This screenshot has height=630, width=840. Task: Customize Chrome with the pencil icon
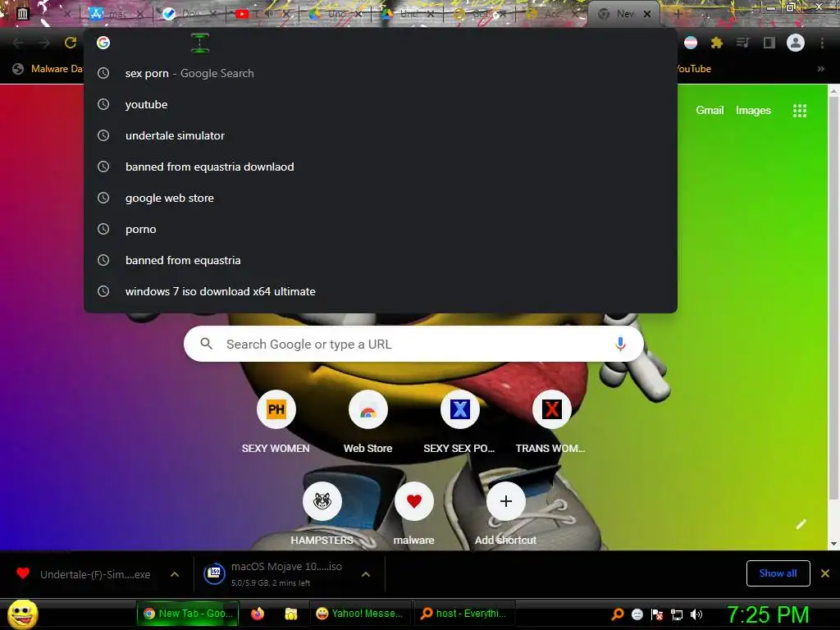[x=801, y=524]
